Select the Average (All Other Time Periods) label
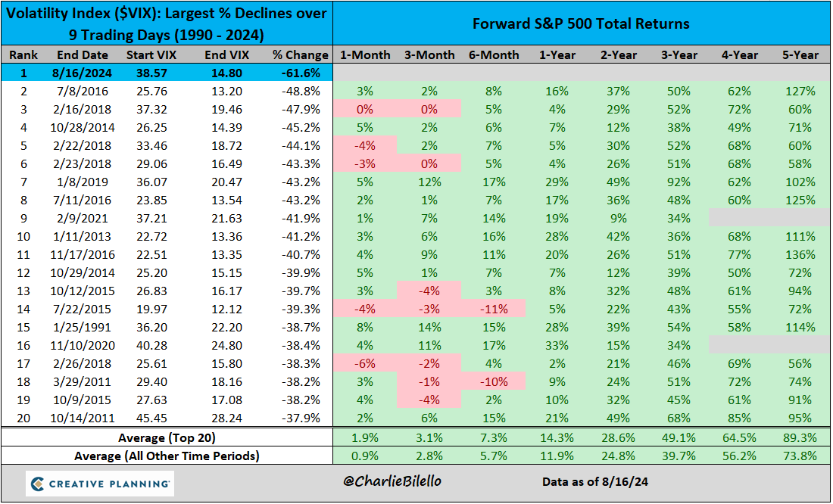This screenshot has height=504, width=833. (166, 456)
